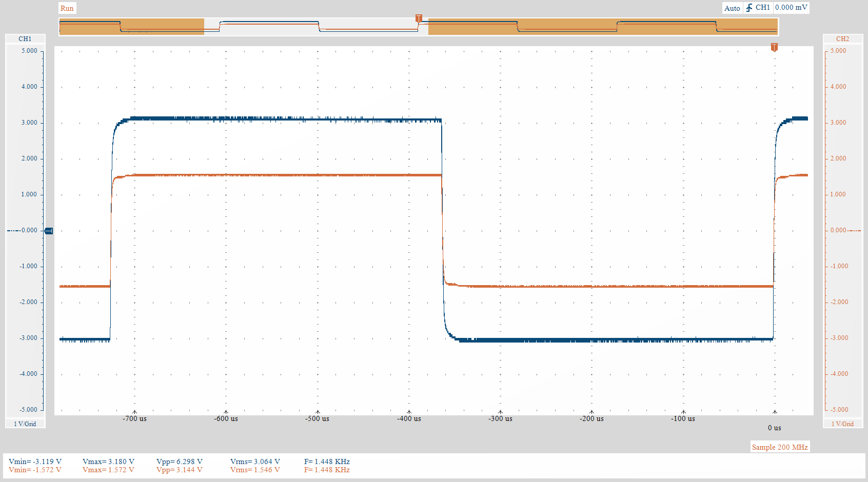Click CH2 Vrms= 1.546 V measurement
The width and height of the screenshot is (868, 482).
[x=255, y=470]
